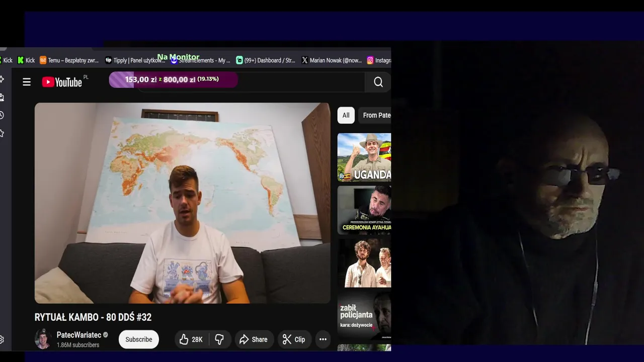Click the main video player
The image size is (644, 362).
182,203
